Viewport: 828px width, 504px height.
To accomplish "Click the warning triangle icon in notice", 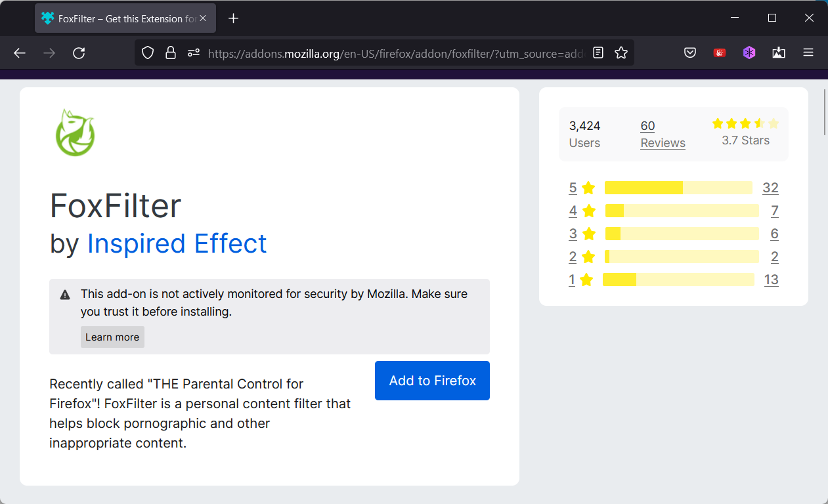I will 65,295.
